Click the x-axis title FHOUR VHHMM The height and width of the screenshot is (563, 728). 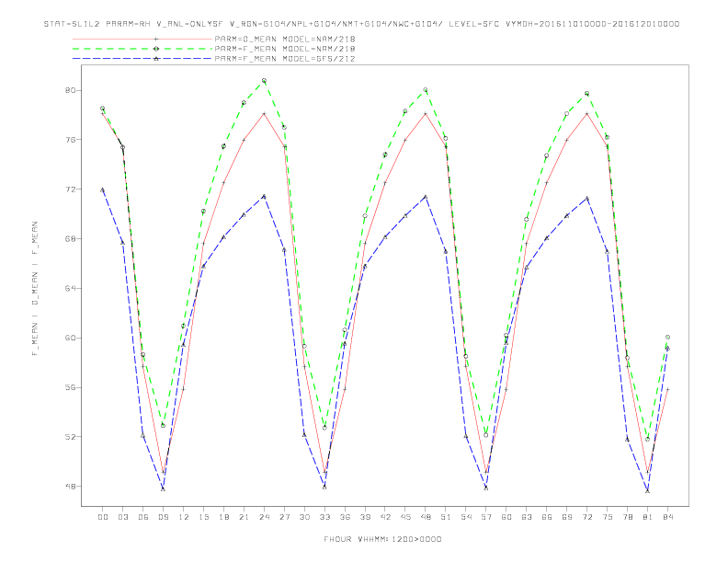tap(382, 539)
